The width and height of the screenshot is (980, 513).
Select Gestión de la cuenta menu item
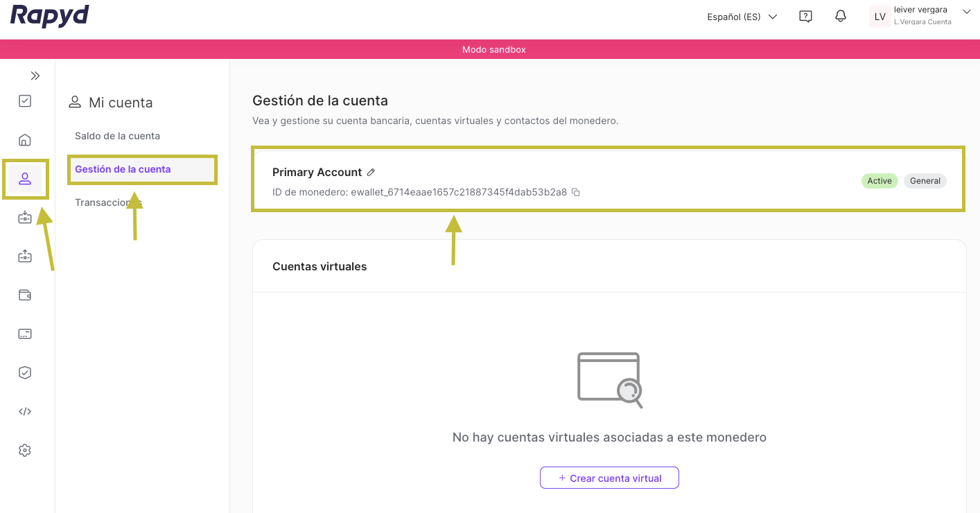(x=123, y=169)
